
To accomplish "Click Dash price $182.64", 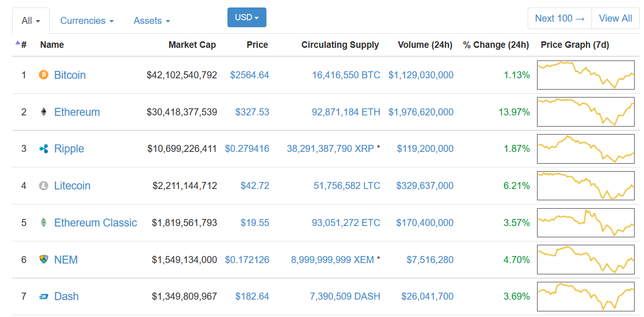I will click(x=252, y=297).
